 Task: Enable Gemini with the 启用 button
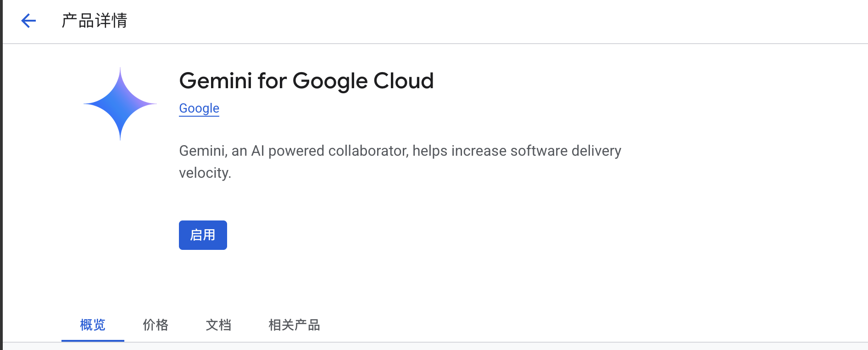203,235
